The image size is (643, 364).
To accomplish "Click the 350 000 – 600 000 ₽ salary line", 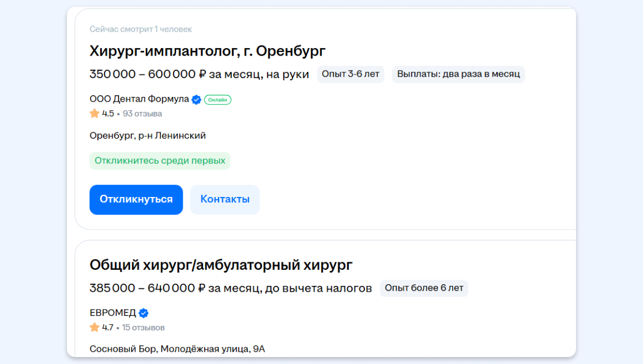I will click(199, 74).
